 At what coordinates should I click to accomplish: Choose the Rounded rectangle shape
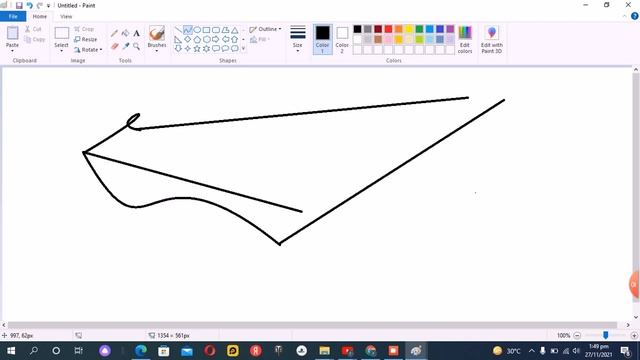216,30
